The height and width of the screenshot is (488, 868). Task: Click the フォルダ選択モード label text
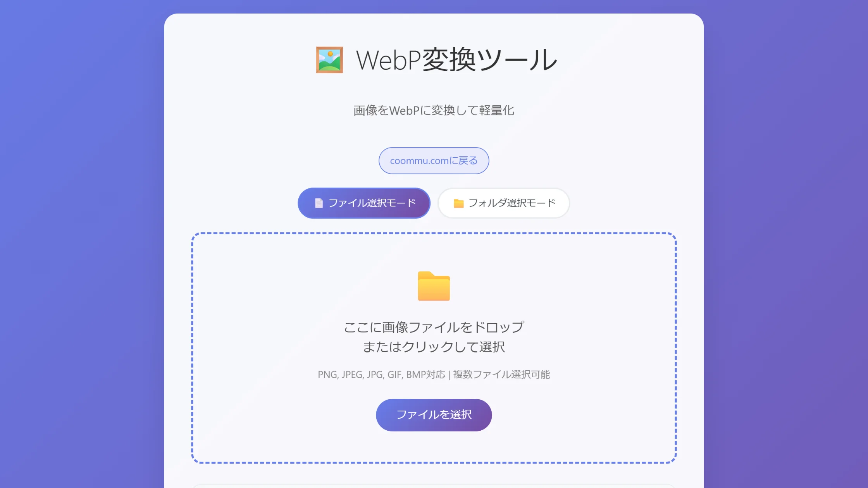click(512, 203)
